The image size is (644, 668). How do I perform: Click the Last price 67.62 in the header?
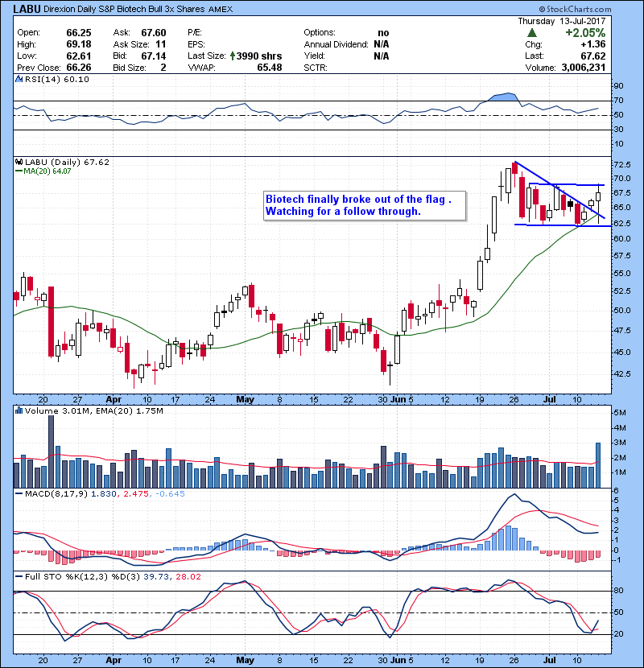pyautogui.click(x=592, y=56)
